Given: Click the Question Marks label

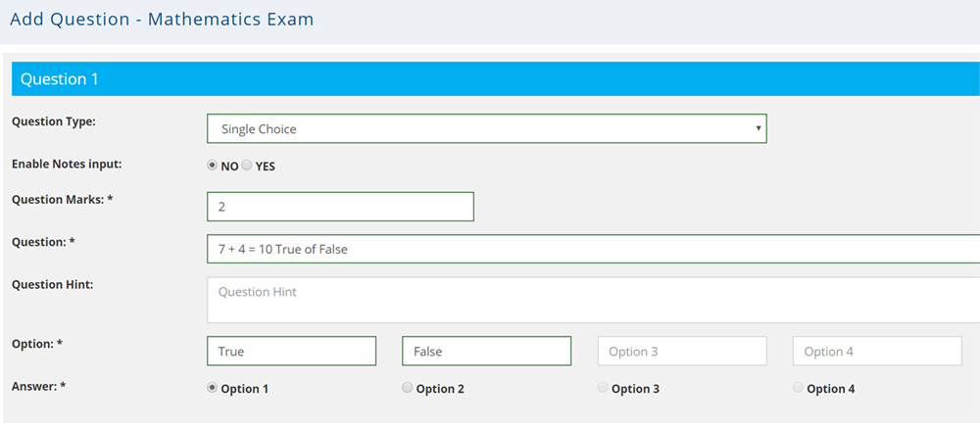Looking at the screenshot, I should pos(62,200).
